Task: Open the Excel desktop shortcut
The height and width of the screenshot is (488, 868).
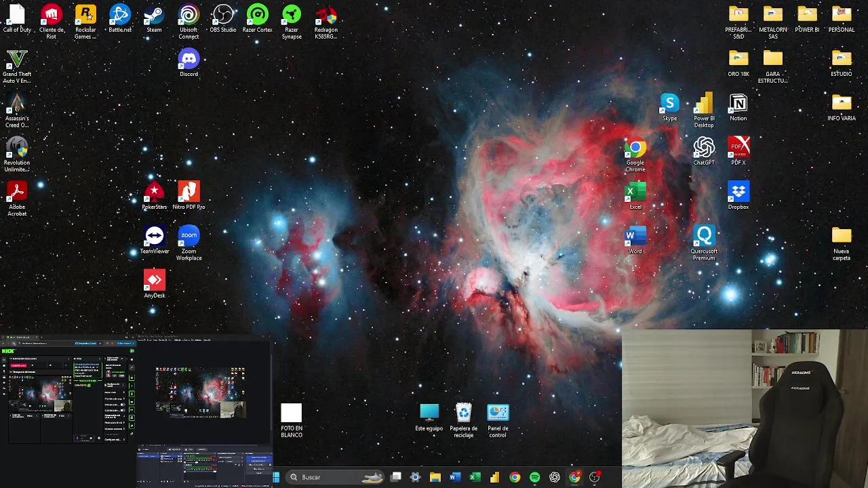Action: tap(635, 196)
